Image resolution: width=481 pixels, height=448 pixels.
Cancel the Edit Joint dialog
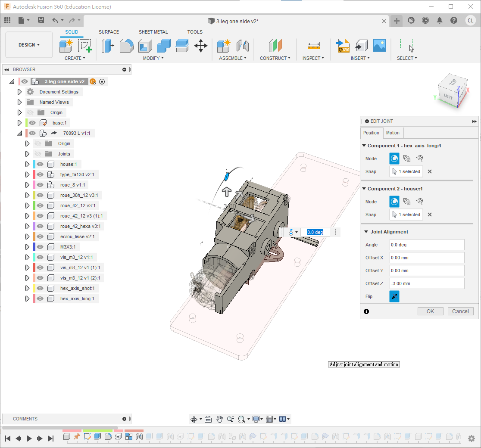tap(460, 311)
